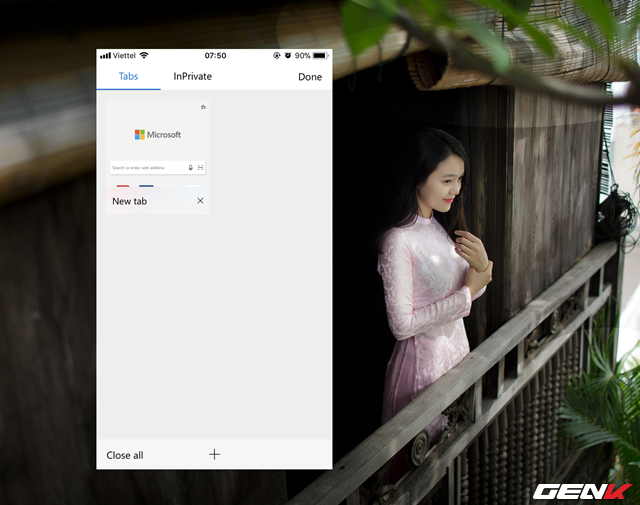This screenshot has height=505, width=640.
Task: Tap the QR scan icon in search bar
Action: tap(200, 167)
